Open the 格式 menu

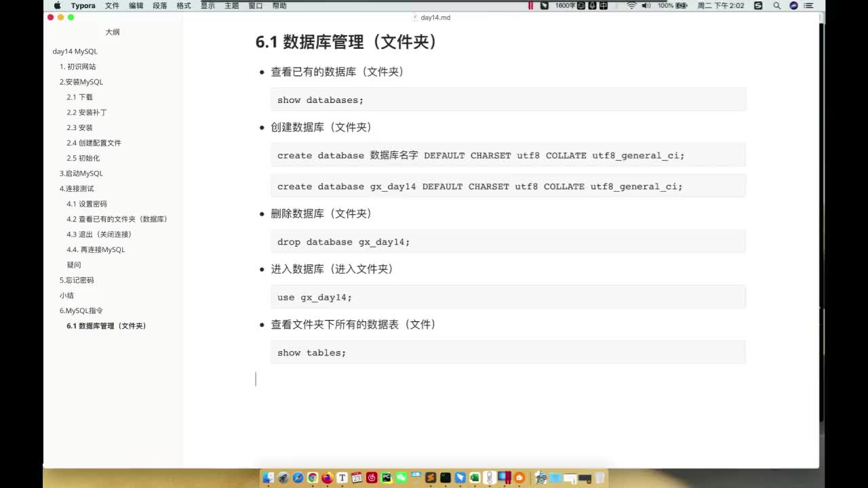click(183, 5)
